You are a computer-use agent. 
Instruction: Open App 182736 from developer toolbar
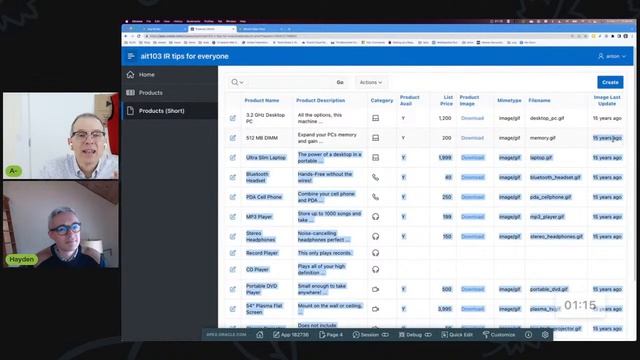click(291, 335)
